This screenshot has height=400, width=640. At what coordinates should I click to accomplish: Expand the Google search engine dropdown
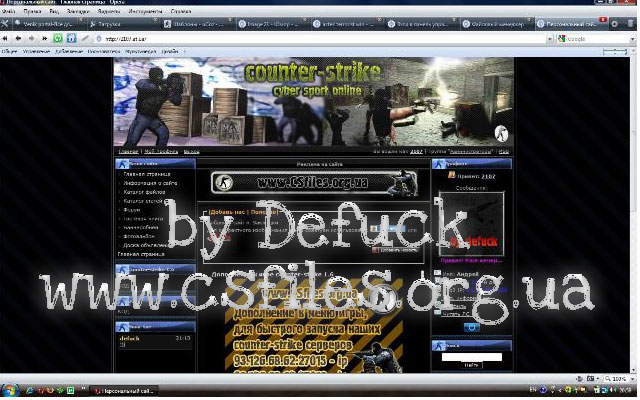click(632, 39)
